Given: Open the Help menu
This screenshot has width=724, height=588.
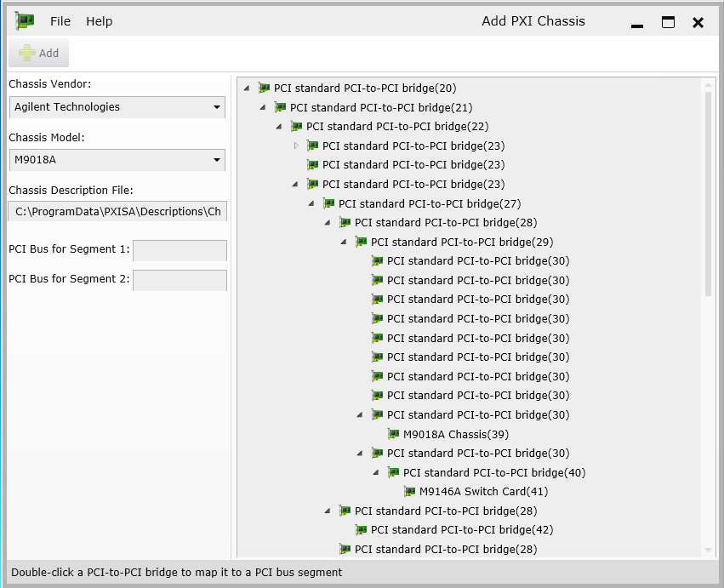Looking at the screenshot, I should 99,21.
